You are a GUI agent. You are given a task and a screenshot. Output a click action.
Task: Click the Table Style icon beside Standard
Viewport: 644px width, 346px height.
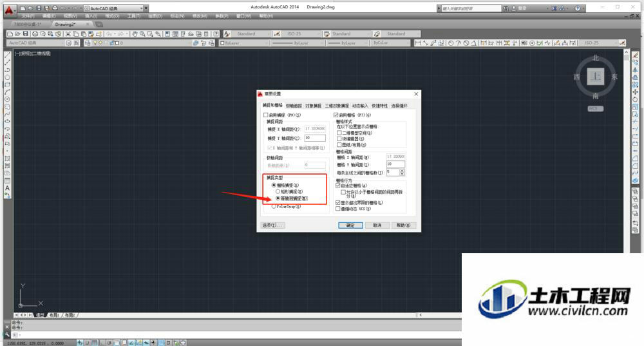pyautogui.click(x=327, y=34)
